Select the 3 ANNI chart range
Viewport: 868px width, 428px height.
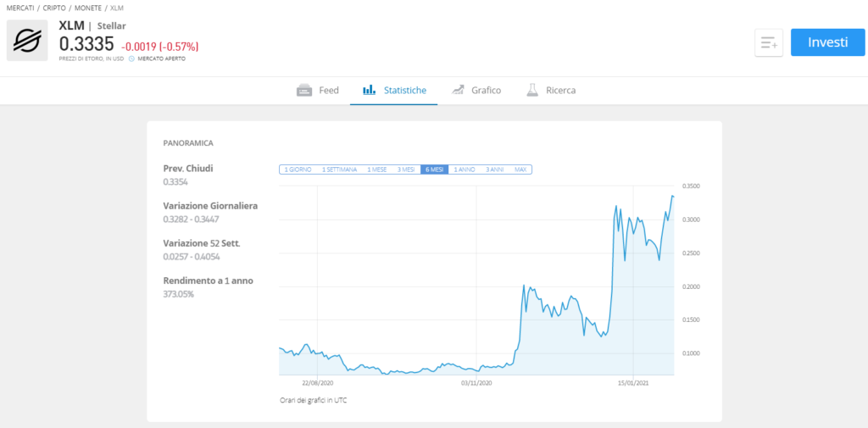point(495,170)
